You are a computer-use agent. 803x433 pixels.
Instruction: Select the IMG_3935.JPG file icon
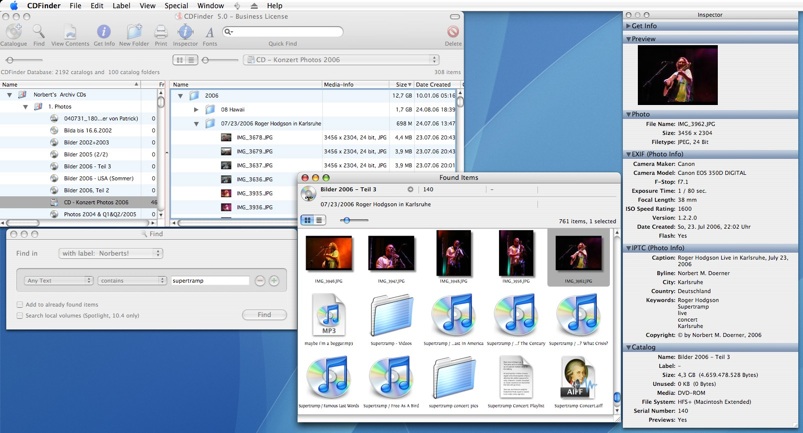click(226, 193)
